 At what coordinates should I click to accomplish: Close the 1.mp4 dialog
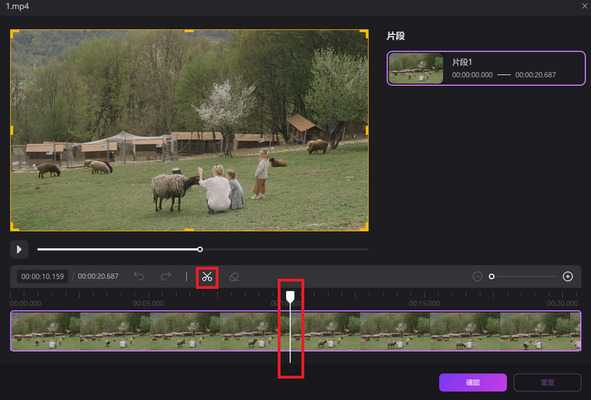(x=585, y=5)
